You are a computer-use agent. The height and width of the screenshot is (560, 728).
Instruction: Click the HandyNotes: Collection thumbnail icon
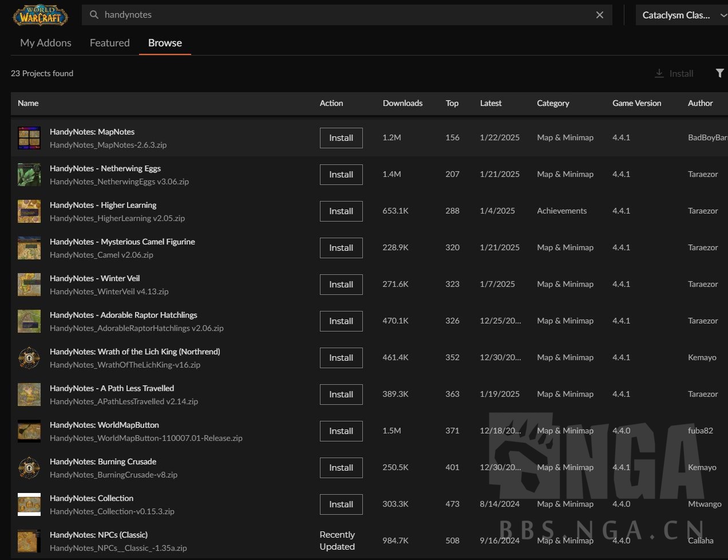click(29, 504)
